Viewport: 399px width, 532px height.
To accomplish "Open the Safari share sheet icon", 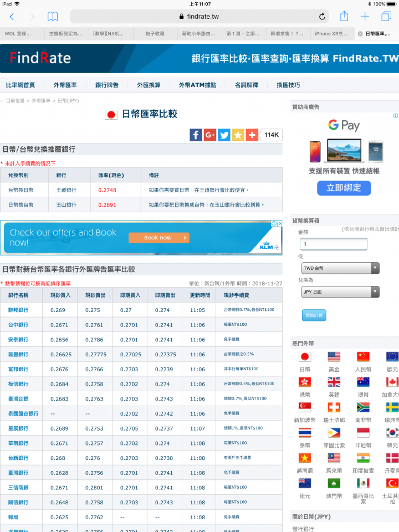I will click(344, 16).
